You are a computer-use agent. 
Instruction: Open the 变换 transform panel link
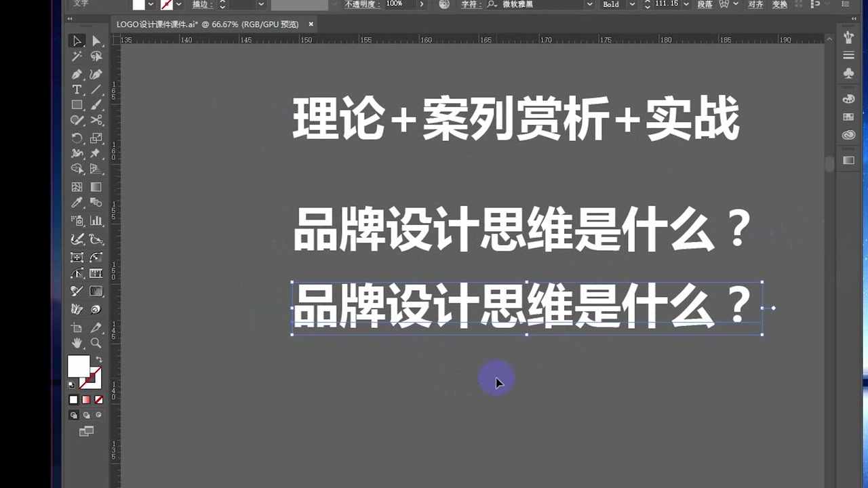click(x=780, y=4)
